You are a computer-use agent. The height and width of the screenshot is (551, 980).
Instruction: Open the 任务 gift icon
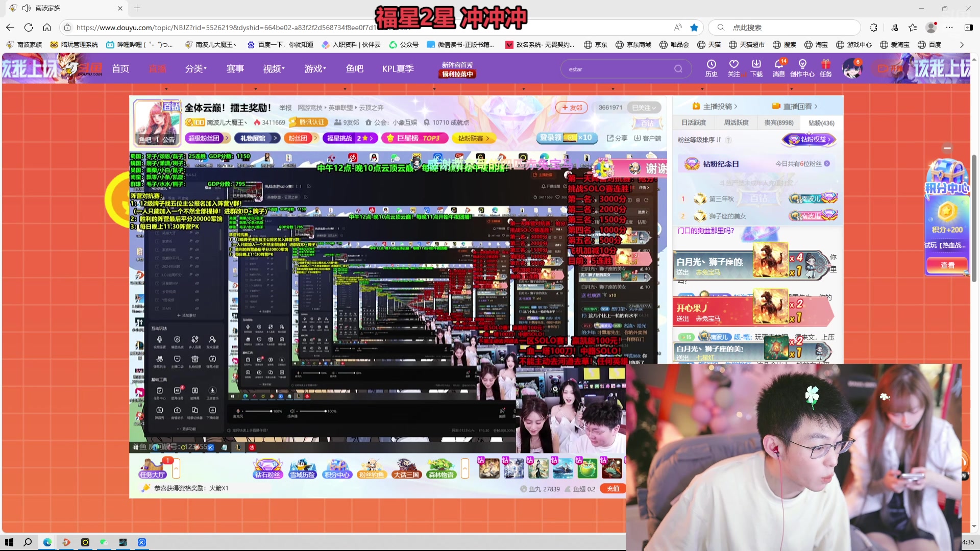(x=826, y=68)
